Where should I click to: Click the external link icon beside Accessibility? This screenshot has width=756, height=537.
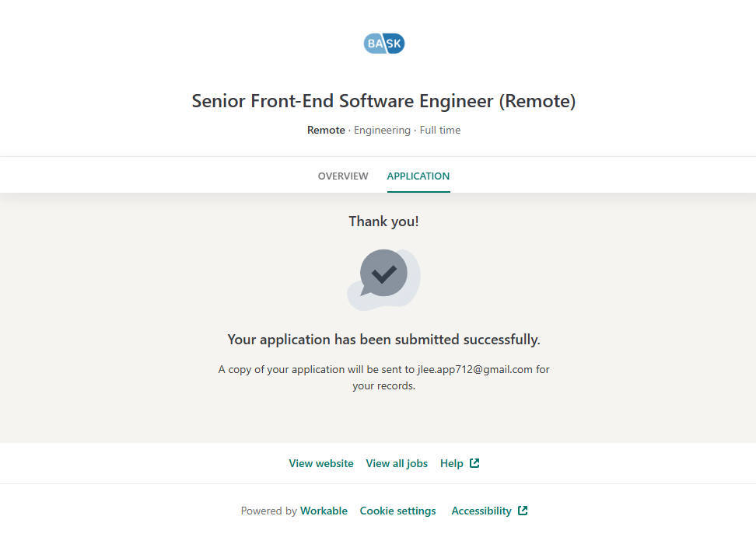(523, 511)
